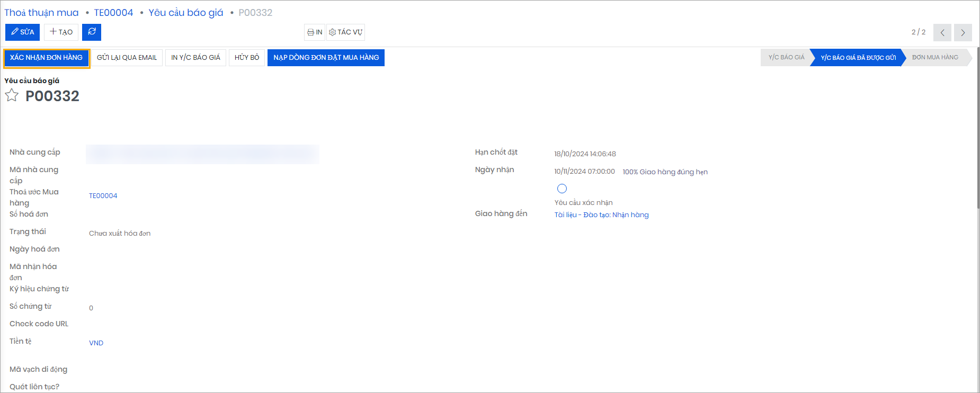Go to previous record arrow

pyautogui.click(x=942, y=32)
